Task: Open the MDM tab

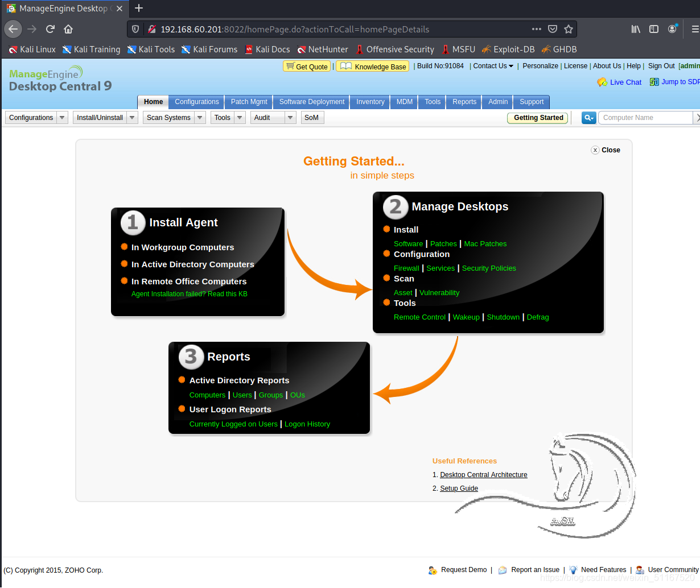Action: 405,102
